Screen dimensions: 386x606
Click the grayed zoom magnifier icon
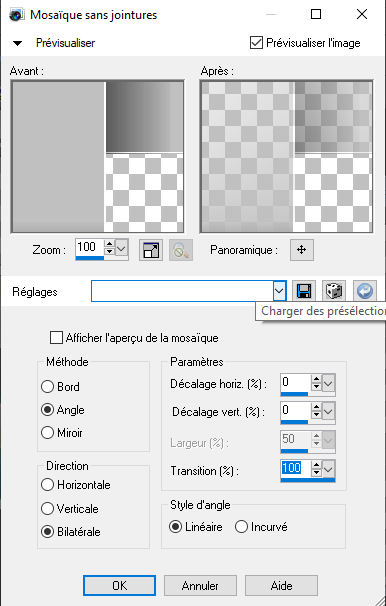pyautogui.click(x=181, y=250)
